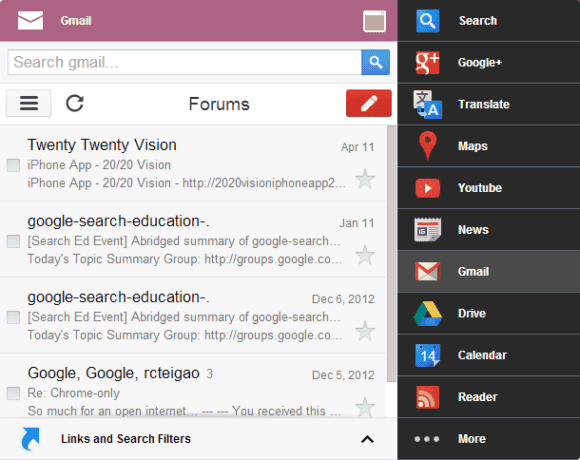Select Search item in the sidebar

click(x=489, y=21)
